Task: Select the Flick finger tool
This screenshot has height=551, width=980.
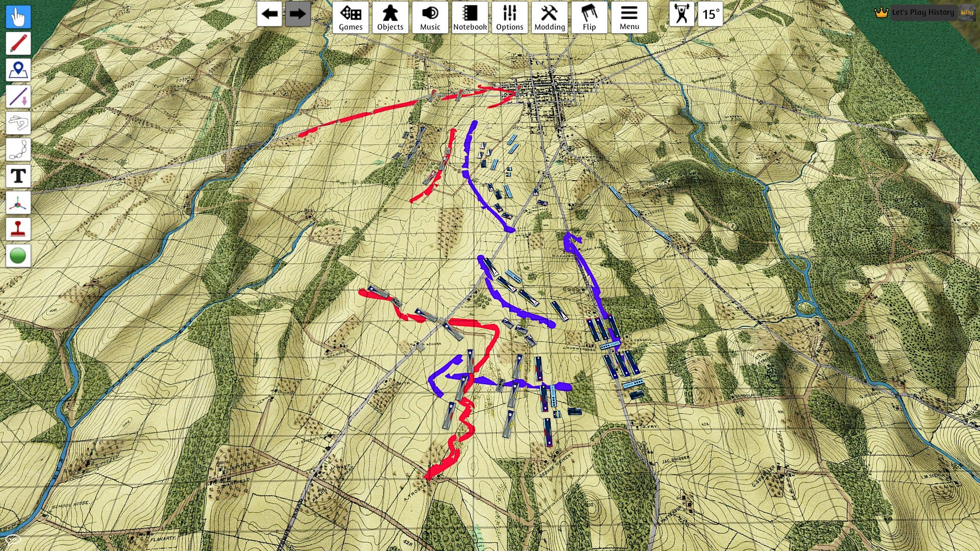Action: [x=18, y=123]
